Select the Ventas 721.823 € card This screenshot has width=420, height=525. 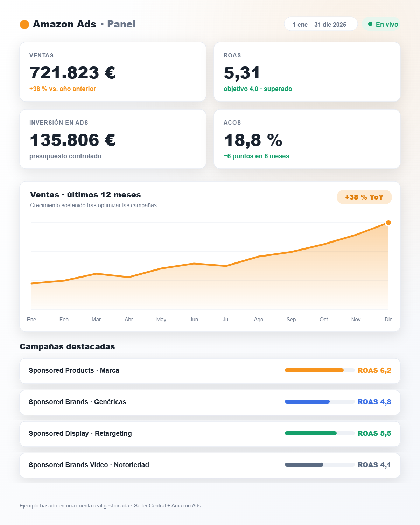[113, 72]
